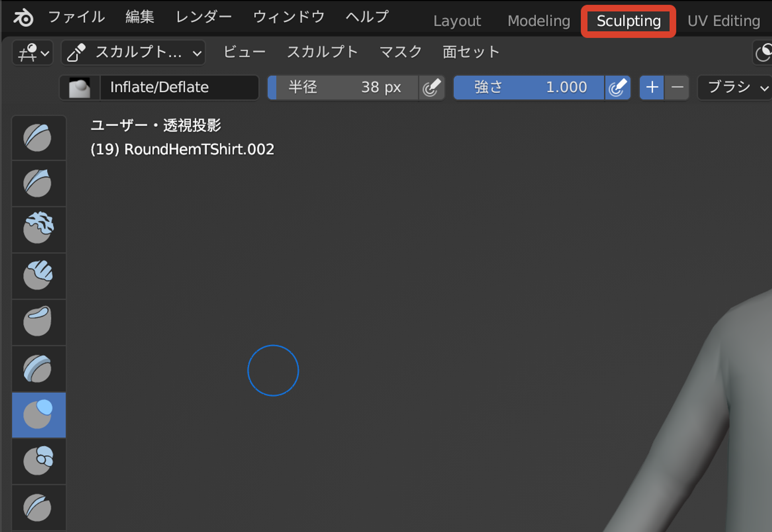772x532 pixels.
Task: Open the editor type selector
Action: 33,52
